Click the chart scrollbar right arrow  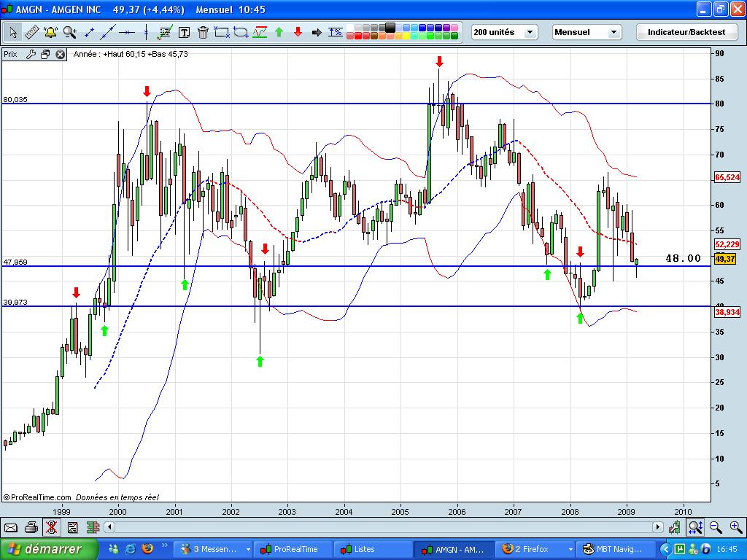[x=658, y=527]
